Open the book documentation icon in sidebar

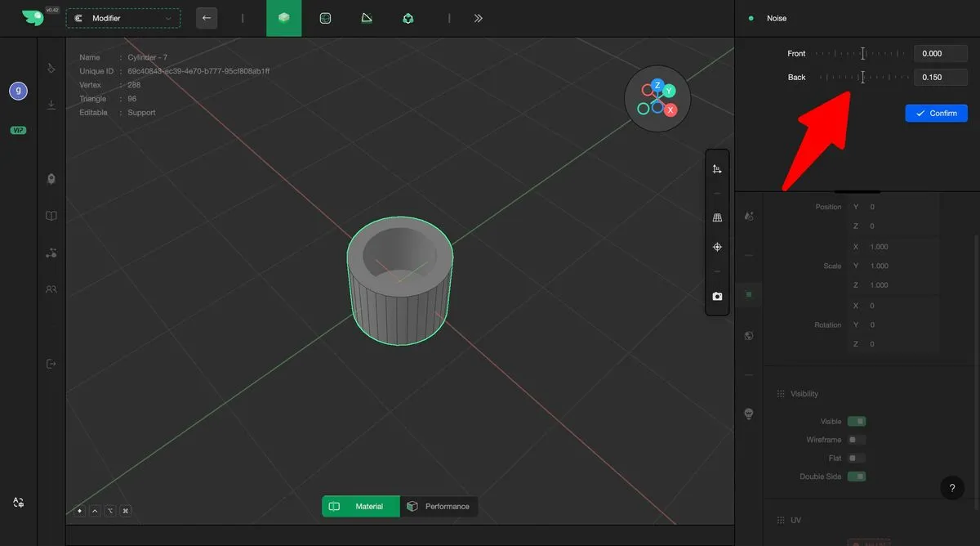click(51, 216)
